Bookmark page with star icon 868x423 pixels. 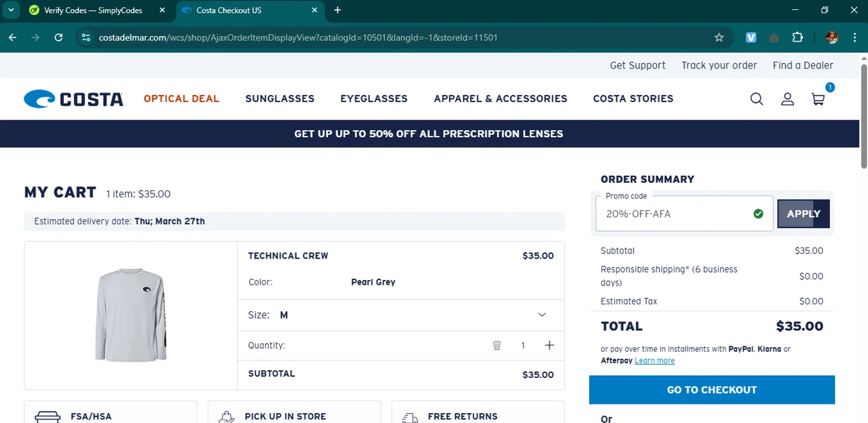[719, 38]
